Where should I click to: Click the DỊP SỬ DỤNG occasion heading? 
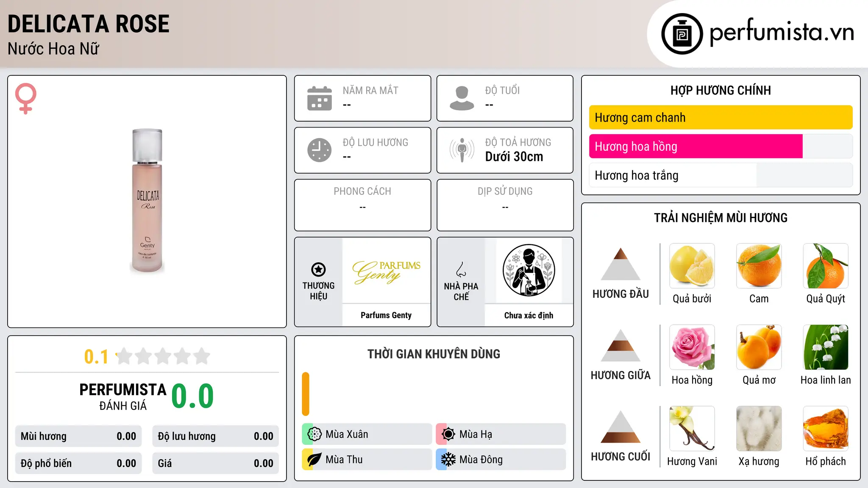[505, 191]
